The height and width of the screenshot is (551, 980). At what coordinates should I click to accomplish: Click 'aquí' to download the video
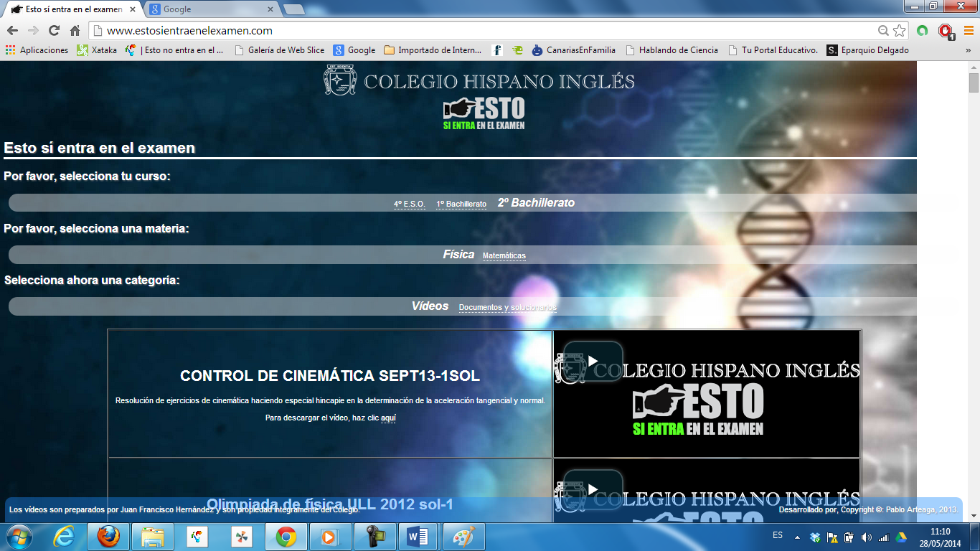click(x=388, y=418)
